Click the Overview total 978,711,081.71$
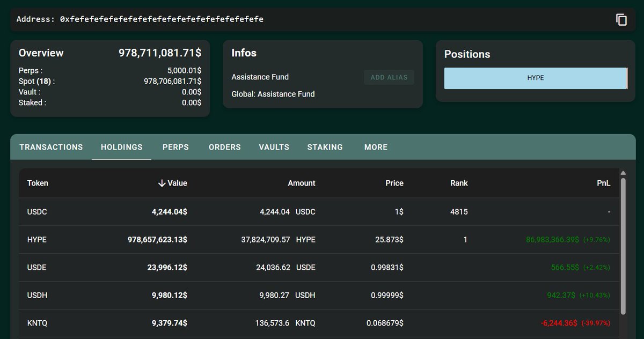The width and height of the screenshot is (644, 339). click(160, 53)
